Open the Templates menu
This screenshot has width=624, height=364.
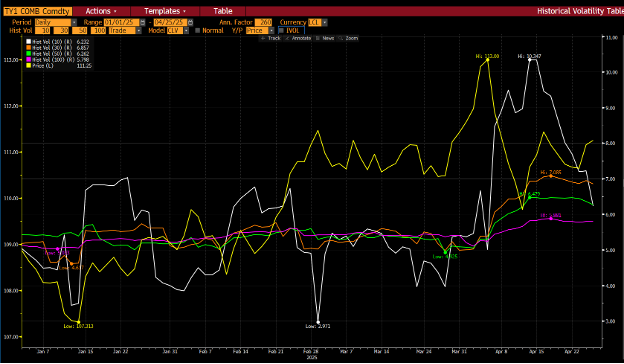(165, 11)
